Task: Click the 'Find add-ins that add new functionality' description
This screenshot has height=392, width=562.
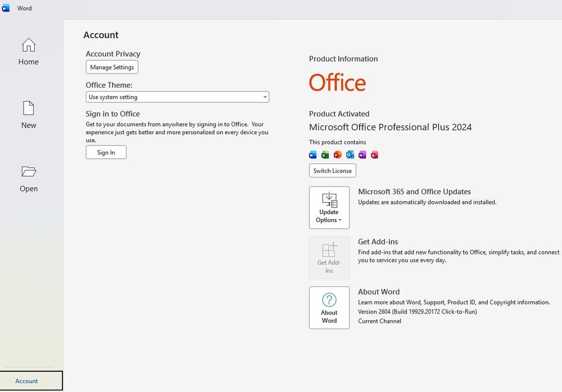Action: 459,256
